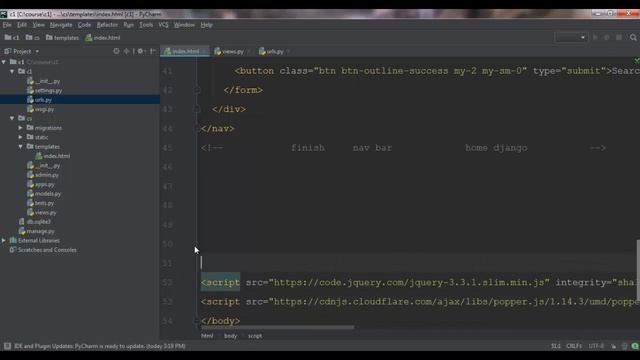This screenshot has height=360, width=640.
Task: Click the Run play button
Action: 595,37
